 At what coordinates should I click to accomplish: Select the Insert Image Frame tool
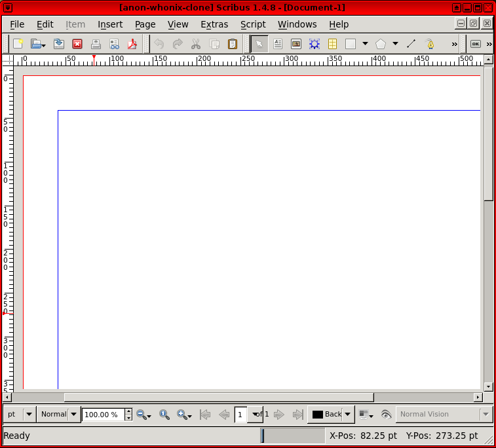click(296, 44)
